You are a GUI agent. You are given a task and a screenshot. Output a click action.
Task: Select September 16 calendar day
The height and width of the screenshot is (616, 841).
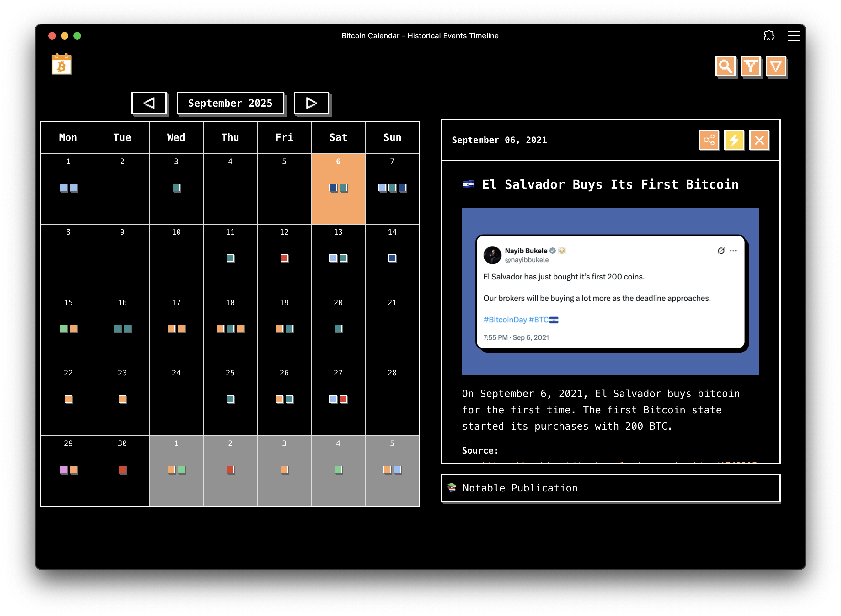pos(122,330)
